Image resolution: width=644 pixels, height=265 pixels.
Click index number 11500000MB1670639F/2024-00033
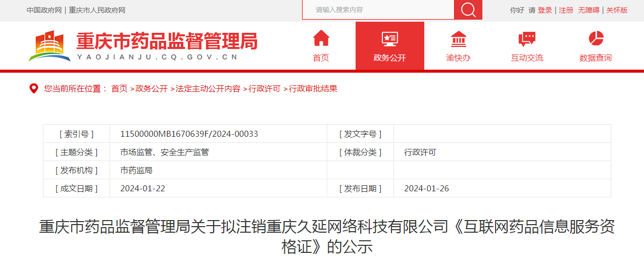click(189, 134)
